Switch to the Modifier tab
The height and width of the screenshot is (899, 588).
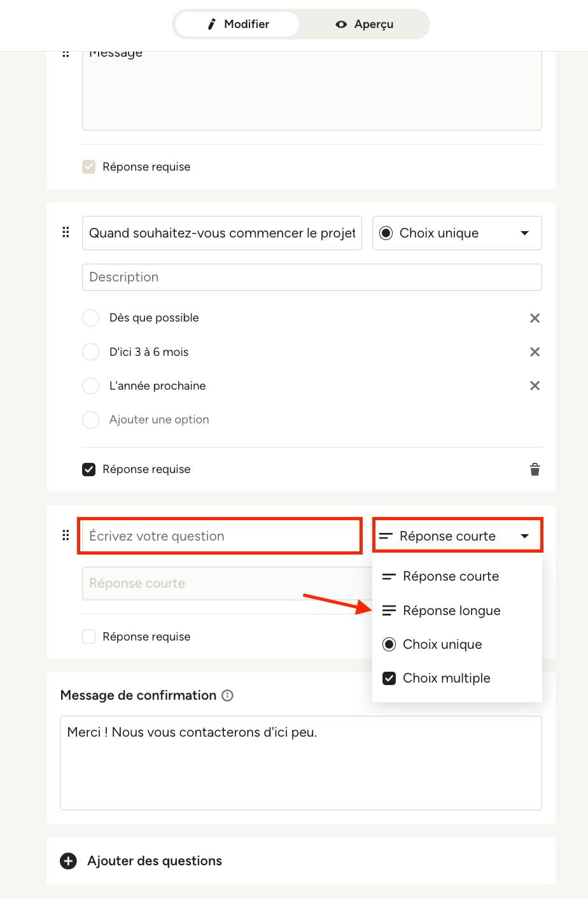coord(237,24)
